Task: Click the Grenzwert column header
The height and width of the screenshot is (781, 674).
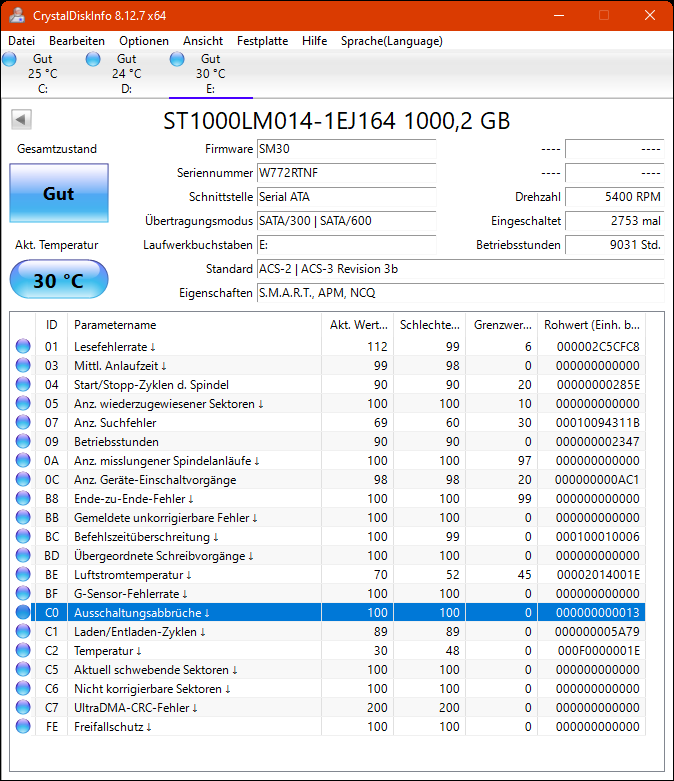Action: coord(502,325)
